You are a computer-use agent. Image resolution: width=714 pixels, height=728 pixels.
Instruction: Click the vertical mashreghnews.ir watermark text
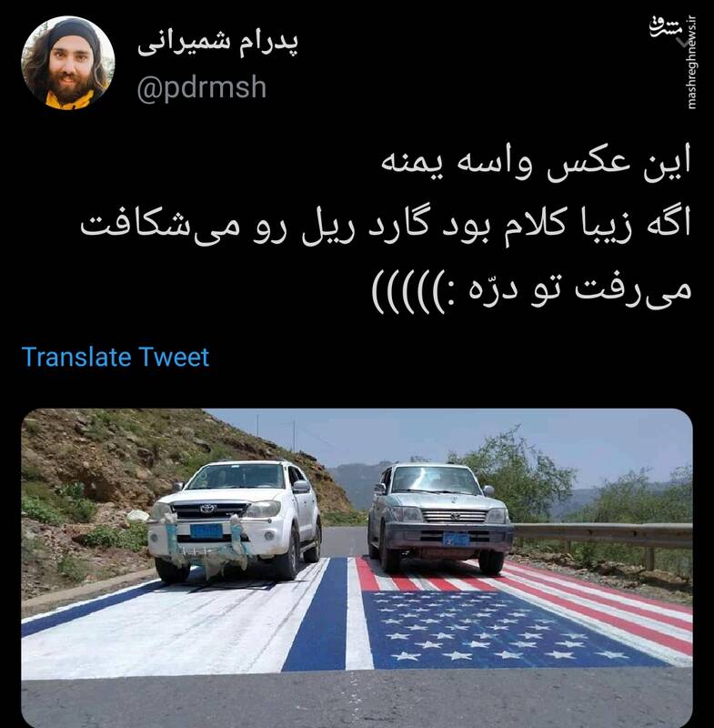click(692, 63)
